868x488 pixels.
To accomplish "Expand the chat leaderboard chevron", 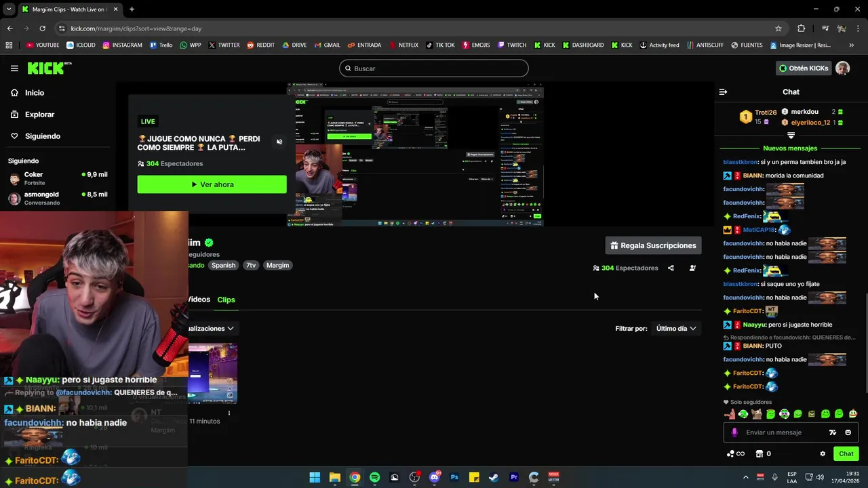I will [x=791, y=136].
